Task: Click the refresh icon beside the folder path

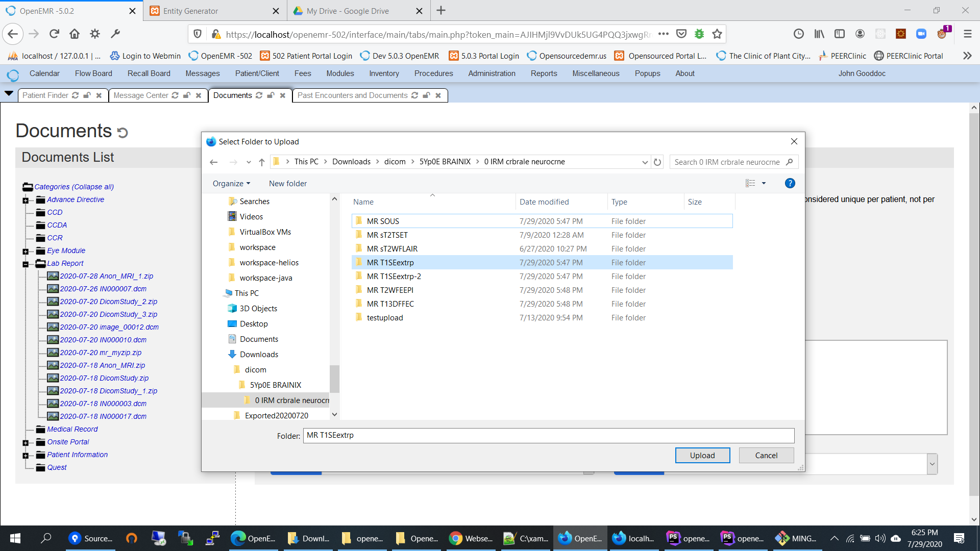Action: pos(657,162)
